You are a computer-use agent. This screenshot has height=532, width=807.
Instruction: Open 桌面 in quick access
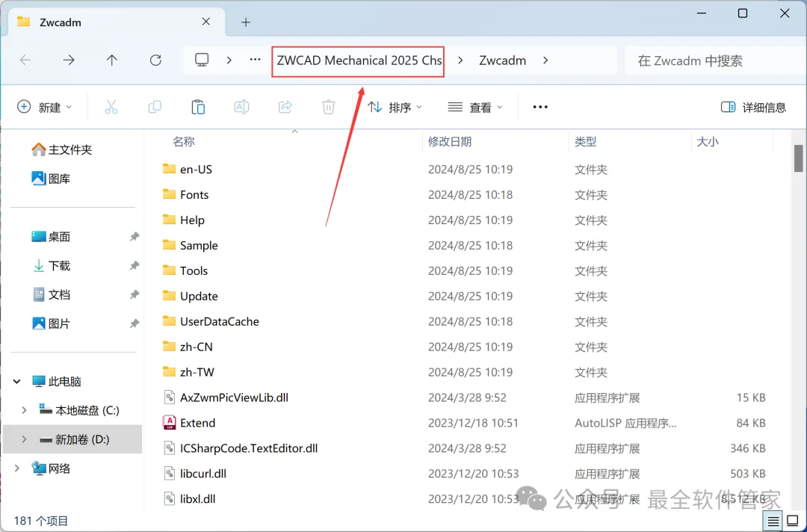point(51,237)
